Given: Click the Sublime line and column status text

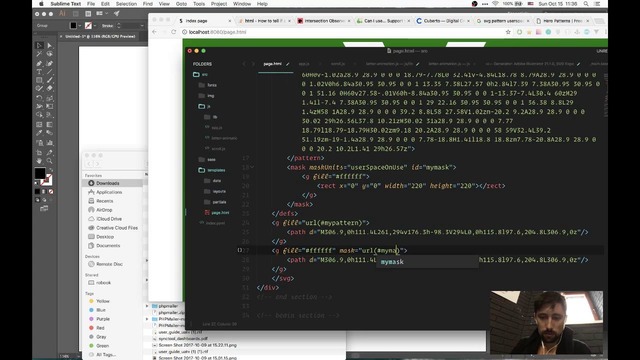Looking at the screenshot, I should coord(220,324).
